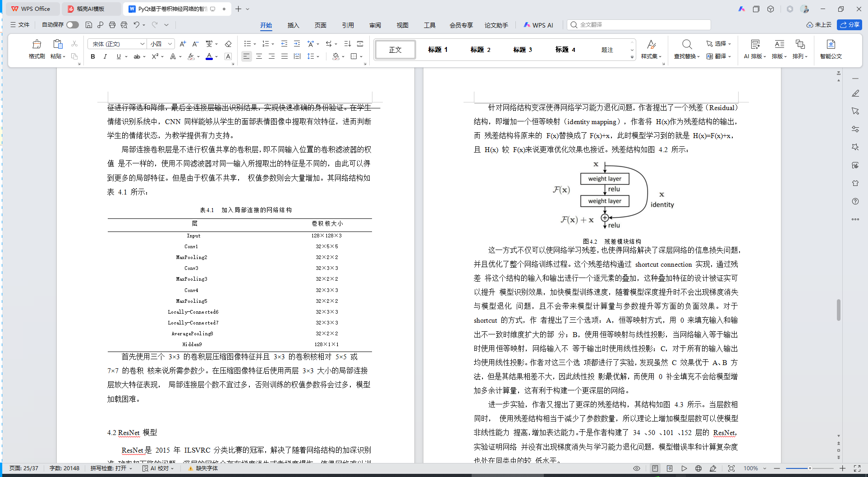Viewport: 868px width, 477px height.
Task: Click the character border icon (boxed A)
Action: [228, 56]
